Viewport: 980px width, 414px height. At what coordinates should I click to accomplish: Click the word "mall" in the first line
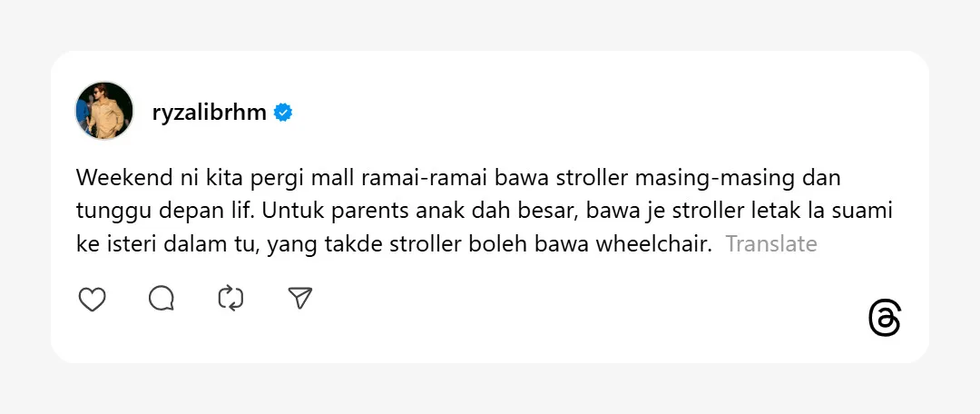click(323, 176)
